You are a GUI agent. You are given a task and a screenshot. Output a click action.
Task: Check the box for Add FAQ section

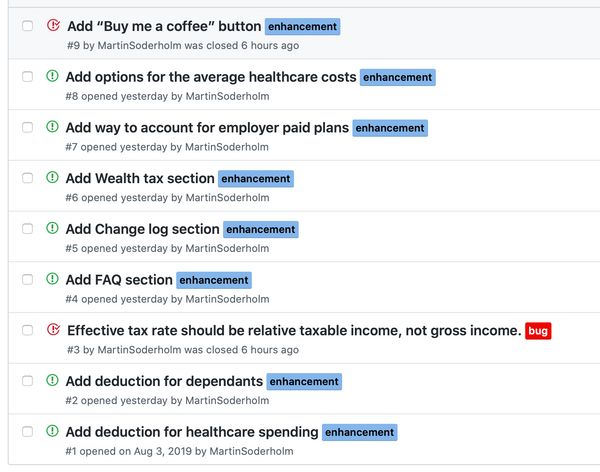point(28,279)
